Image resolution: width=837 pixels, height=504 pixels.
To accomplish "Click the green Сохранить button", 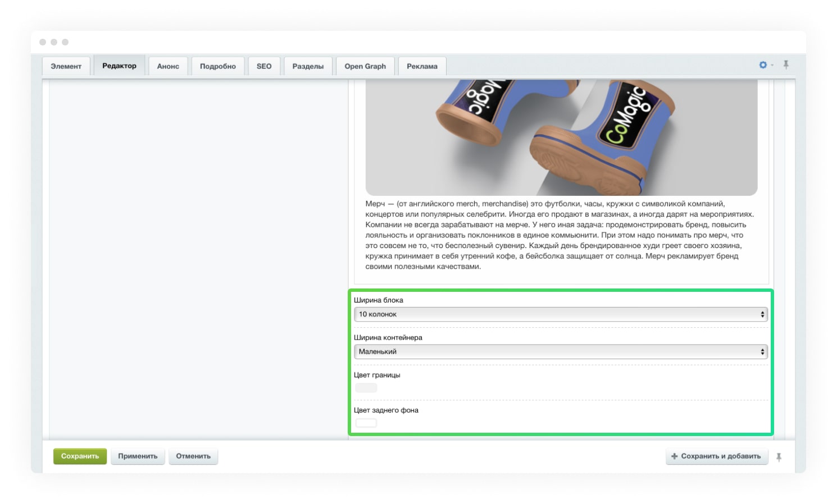I will coord(80,456).
